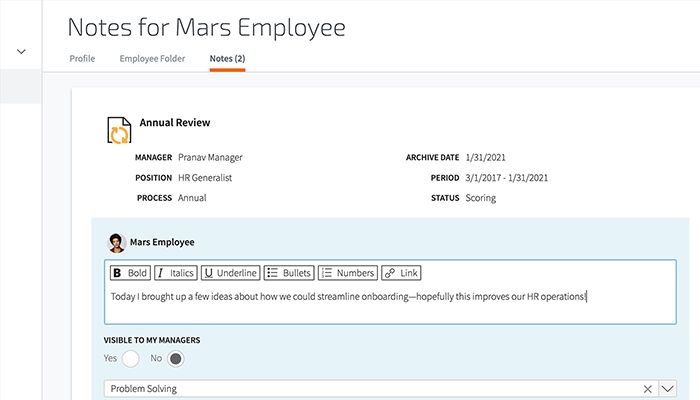Insert a Numbers list in note
700x400 pixels.
348,273
